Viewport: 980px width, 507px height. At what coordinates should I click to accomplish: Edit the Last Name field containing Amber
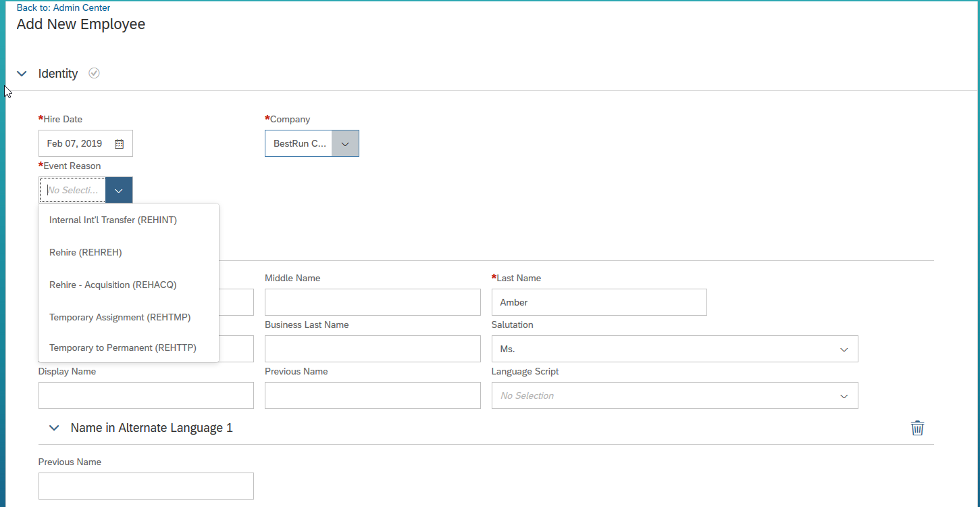tap(599, 302)
